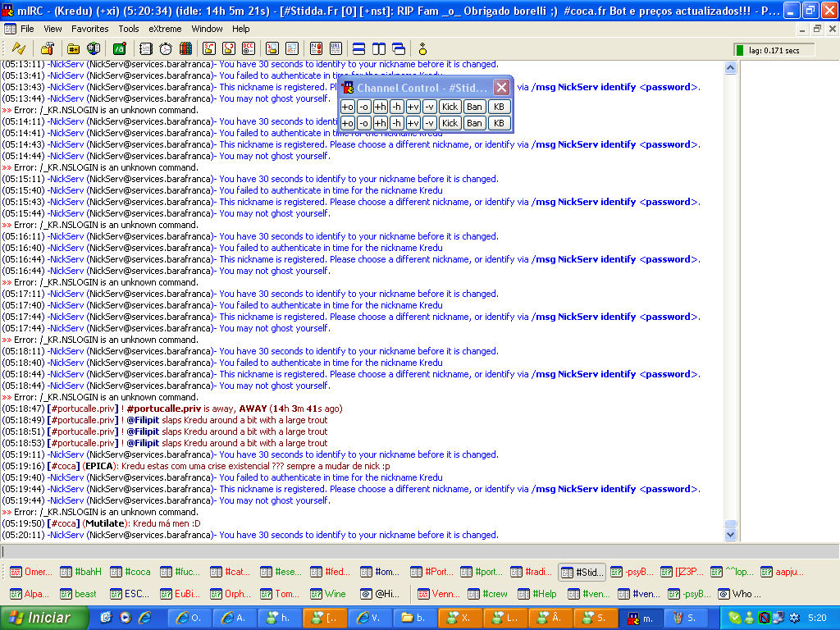Viewport: 840px width, 630px height.
Task: Click the chat scrollbar's down arrow
Action: coord(731,534)
